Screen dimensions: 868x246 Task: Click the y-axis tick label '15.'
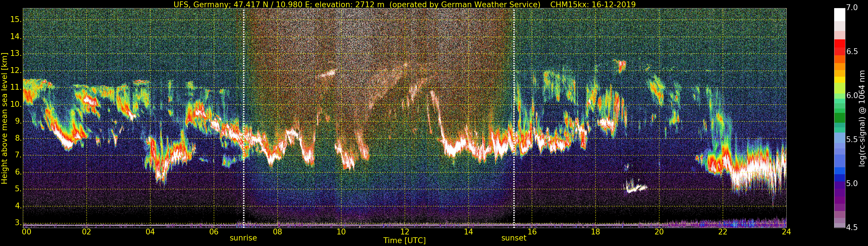(x=16, y=20)
